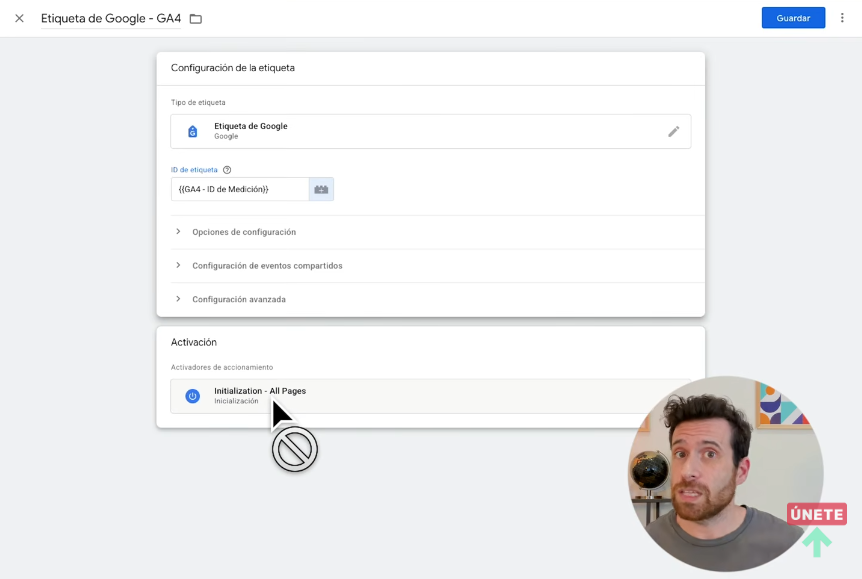The image size is (862, 579).
Task: Click the presenter webcam video circle
Action: 726,474
